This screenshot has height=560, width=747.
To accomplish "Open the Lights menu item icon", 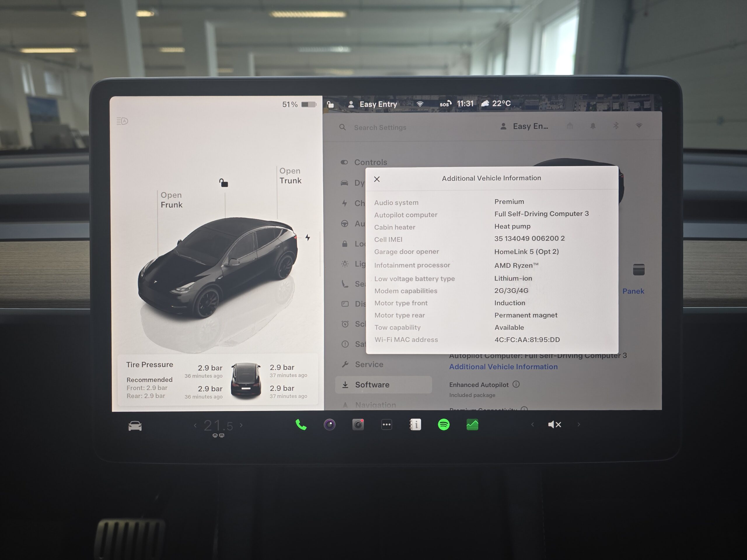I will (345, 264).
